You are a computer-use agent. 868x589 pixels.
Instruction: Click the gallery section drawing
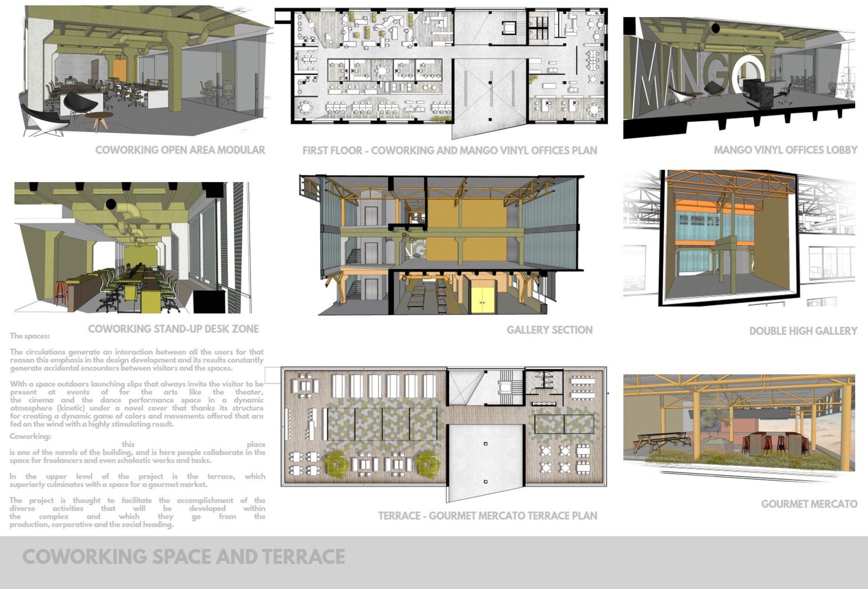(x=441, y=244)
